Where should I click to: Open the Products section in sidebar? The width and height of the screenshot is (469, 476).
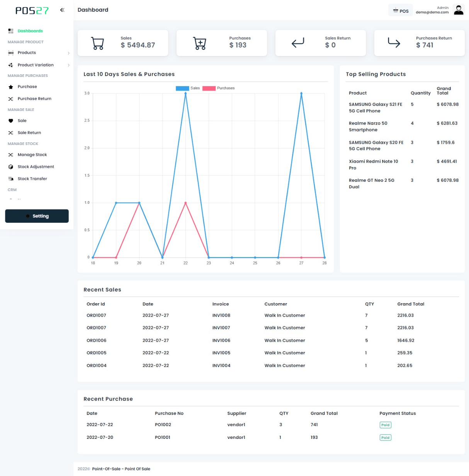point(27,53)
